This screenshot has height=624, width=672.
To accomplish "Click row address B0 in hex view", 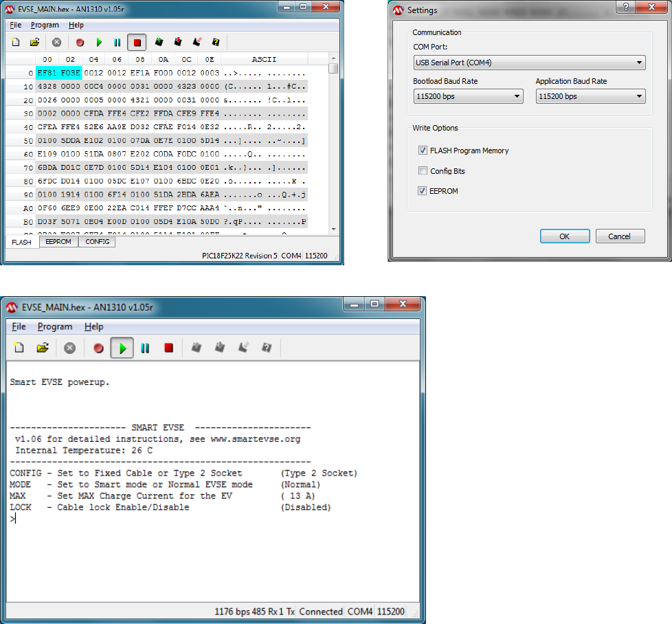I will [x=28, y=222].
